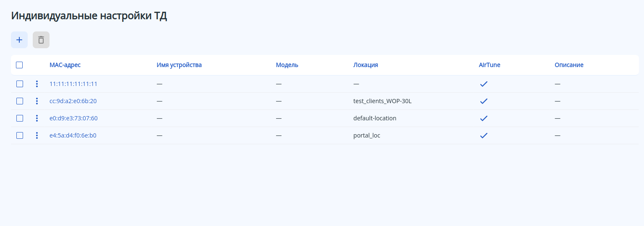This screenshot has height=226, width=644.
Task: Click the Модель column header
Action: point(287,65)
